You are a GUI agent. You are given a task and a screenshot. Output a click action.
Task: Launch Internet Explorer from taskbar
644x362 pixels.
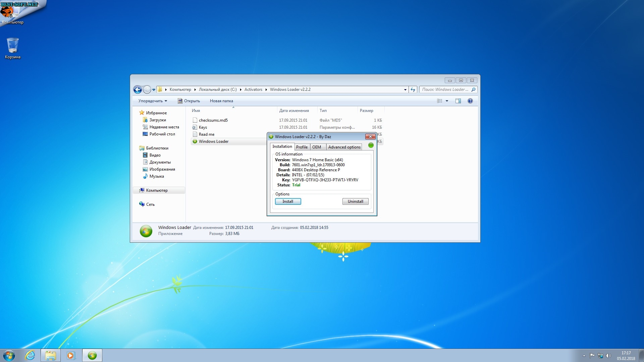(30, 355)
